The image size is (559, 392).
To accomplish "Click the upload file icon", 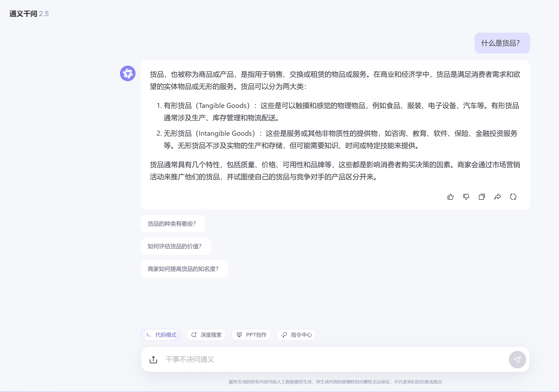I will tap(153, 359).
